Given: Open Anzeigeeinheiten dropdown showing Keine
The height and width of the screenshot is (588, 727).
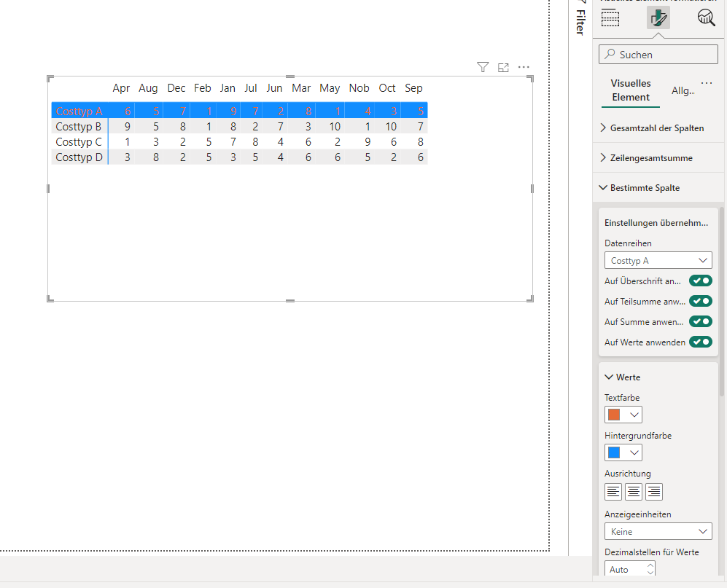Looking at the screenshot, I should tap(658, 531).
